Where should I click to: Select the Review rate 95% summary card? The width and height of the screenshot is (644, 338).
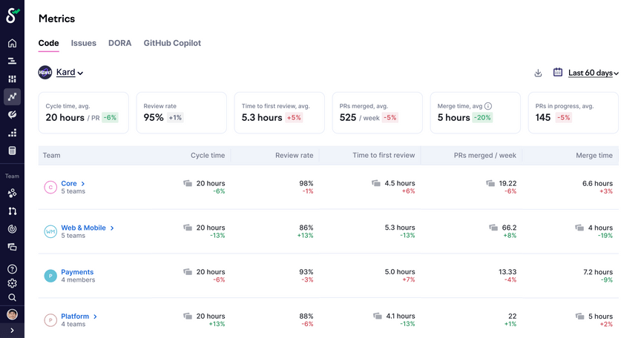coord(182,113)
